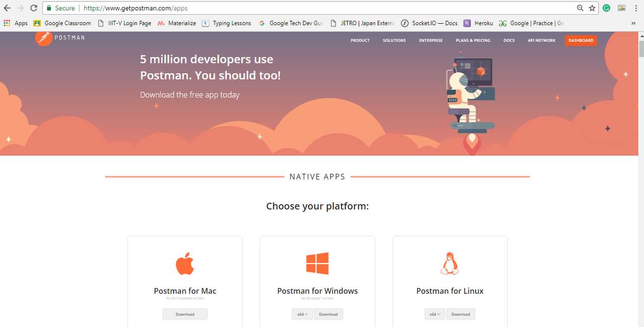Click the Postman logo
This screenshot has height=327, width=644.
60,38
